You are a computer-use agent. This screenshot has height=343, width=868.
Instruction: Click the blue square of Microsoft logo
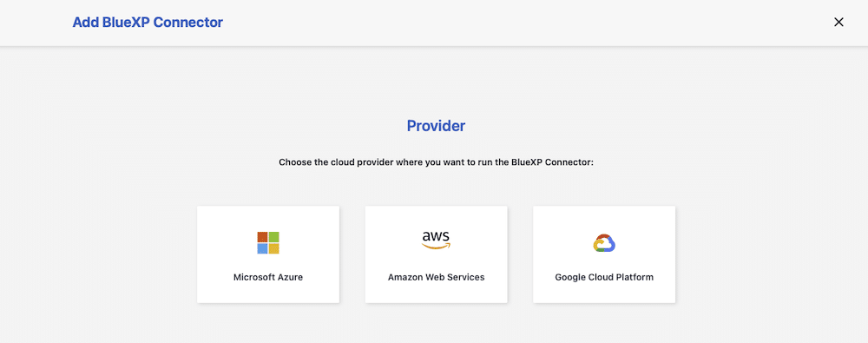[x=262, y=249]
